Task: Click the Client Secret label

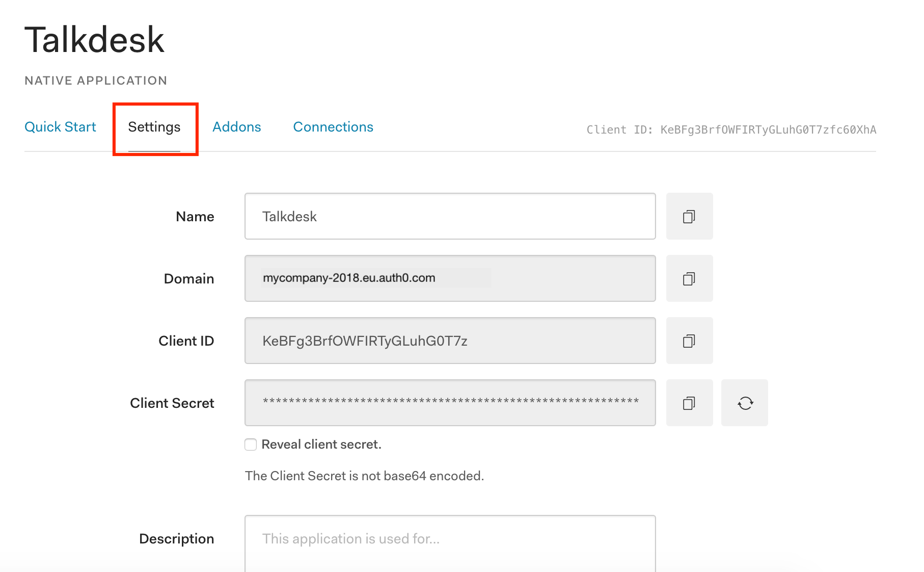Action: (172, 403)
